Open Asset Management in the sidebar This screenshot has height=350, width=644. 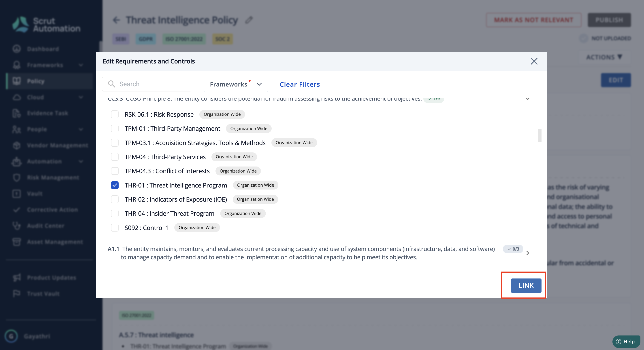pyautogui.click(x=55, y=242)
